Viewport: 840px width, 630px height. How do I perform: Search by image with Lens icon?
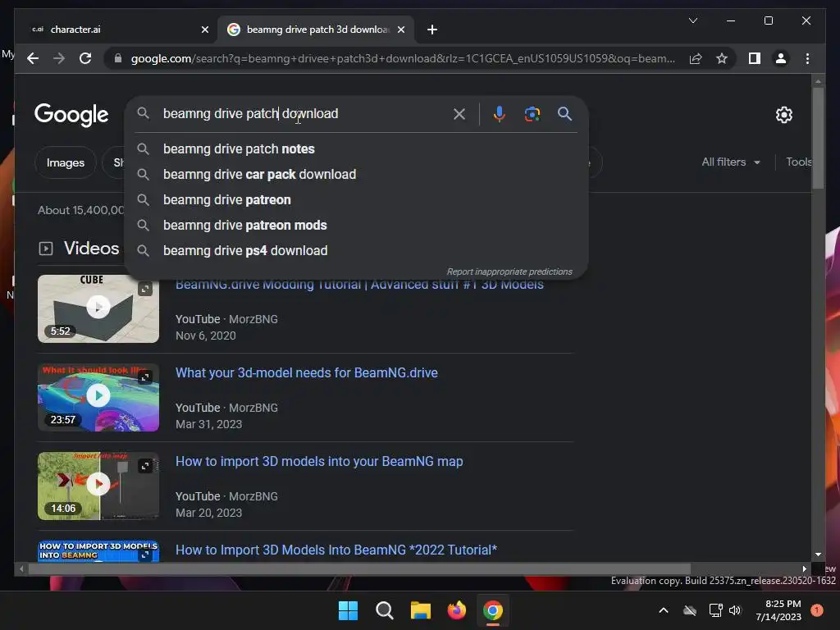tap(532, 113)
